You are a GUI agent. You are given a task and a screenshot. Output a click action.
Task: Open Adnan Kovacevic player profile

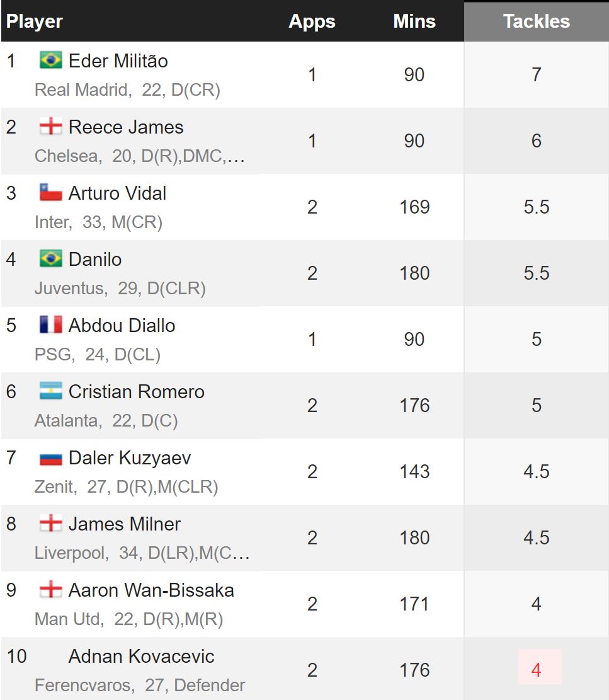coord(142,657)
